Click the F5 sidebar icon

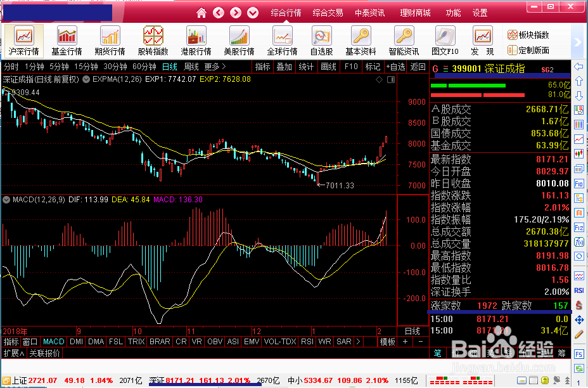(x=579, y=354)
